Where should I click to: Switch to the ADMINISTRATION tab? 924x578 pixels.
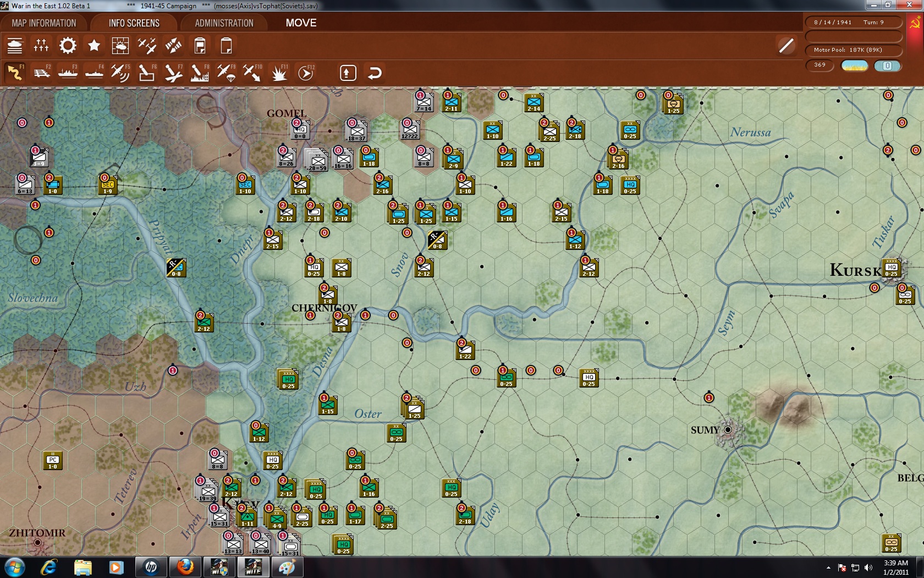pos(222,23)
